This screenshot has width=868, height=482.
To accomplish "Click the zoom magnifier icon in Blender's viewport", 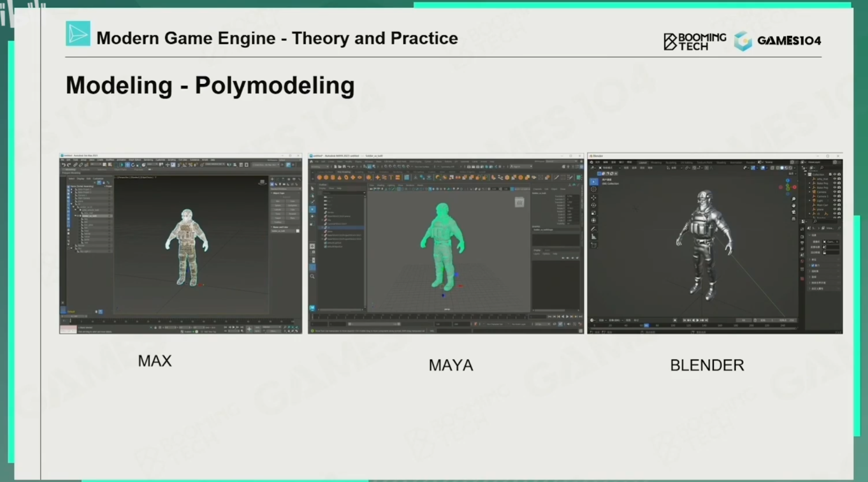I will pos(794,199).
